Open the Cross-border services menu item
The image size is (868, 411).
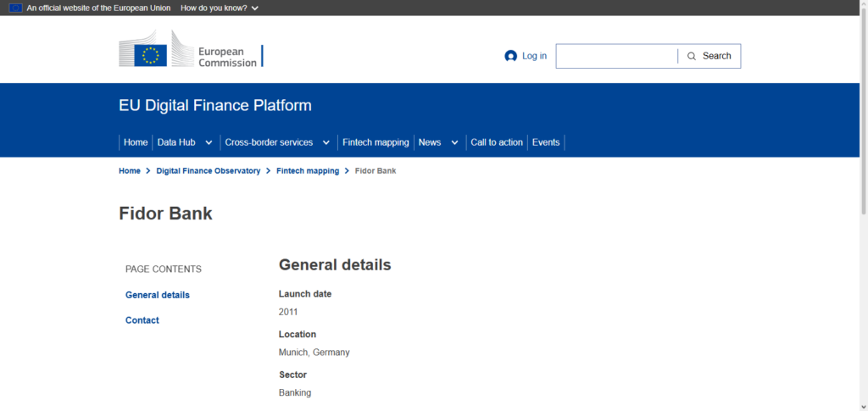pos(269,142)
